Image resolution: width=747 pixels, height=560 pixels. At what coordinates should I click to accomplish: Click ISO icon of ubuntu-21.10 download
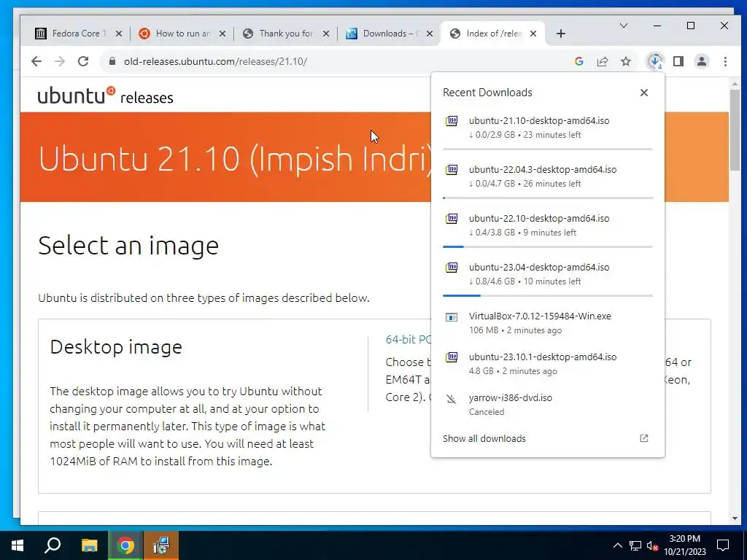452,121
